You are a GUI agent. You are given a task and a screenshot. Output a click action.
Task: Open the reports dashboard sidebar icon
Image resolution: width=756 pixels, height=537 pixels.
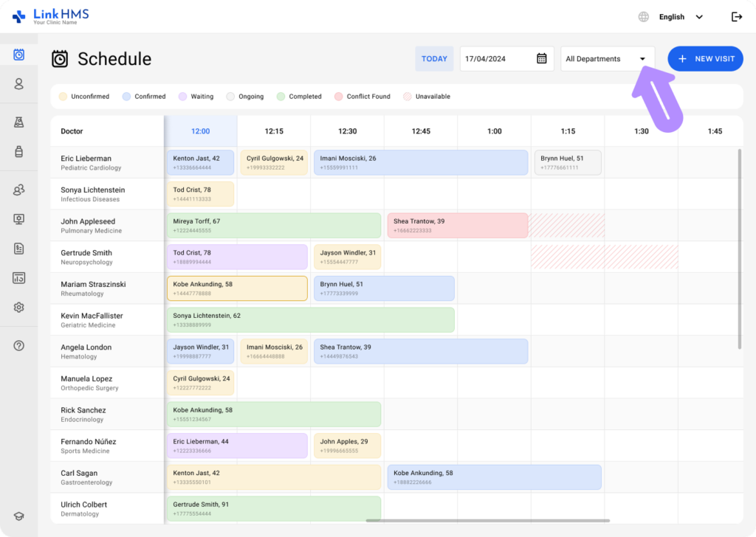18,278
